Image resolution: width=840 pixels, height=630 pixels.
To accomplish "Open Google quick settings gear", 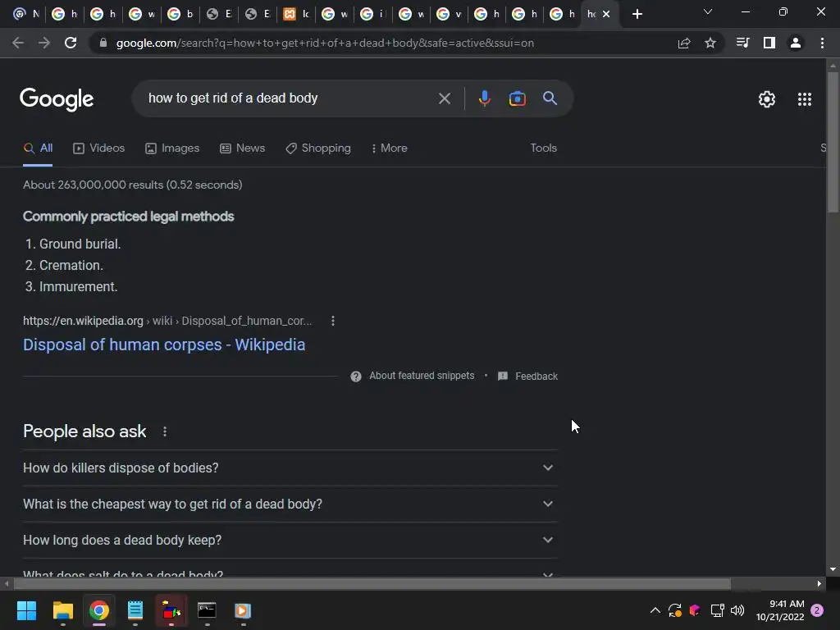I will point(767,99).
